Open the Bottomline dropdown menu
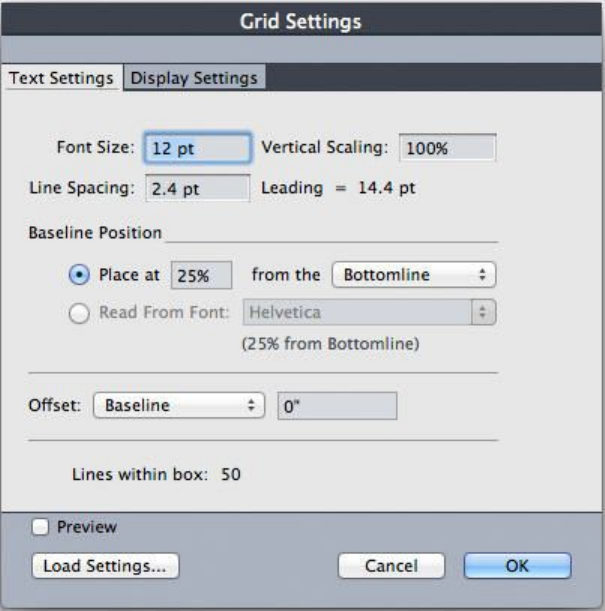The image size is (605, 611). click(414, 274)
